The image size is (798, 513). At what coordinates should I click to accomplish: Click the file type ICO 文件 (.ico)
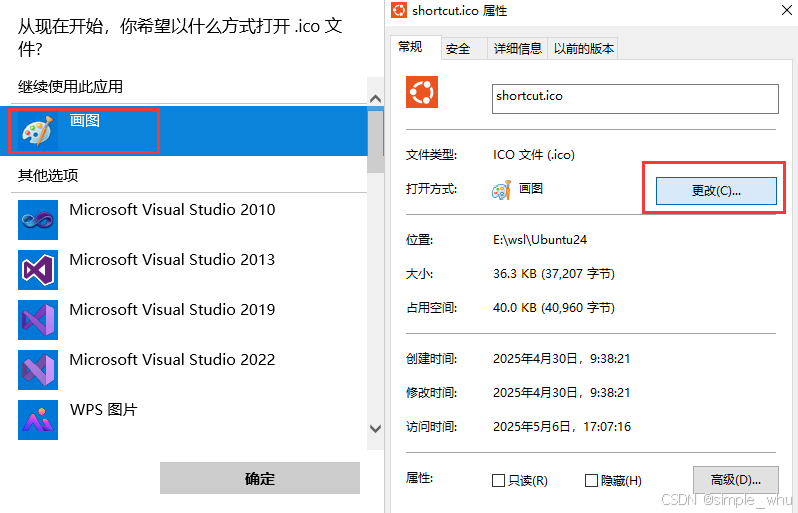point(534,155)
